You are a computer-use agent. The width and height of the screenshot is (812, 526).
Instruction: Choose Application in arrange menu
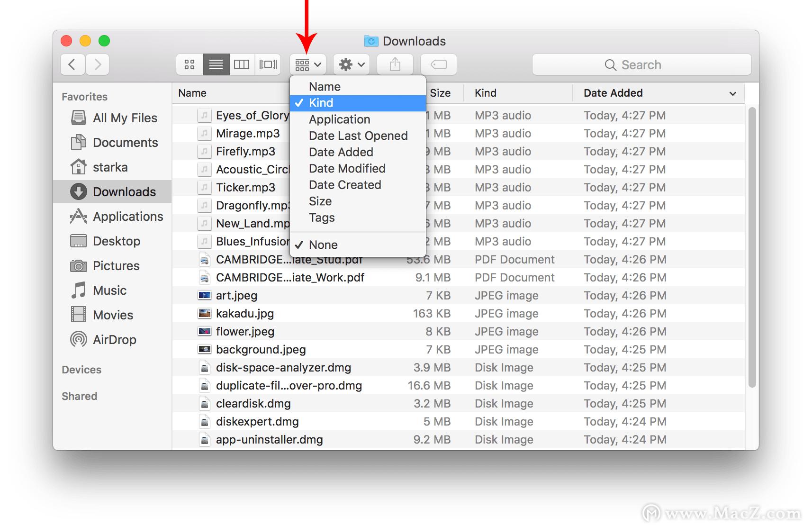[x=358, y=119]
